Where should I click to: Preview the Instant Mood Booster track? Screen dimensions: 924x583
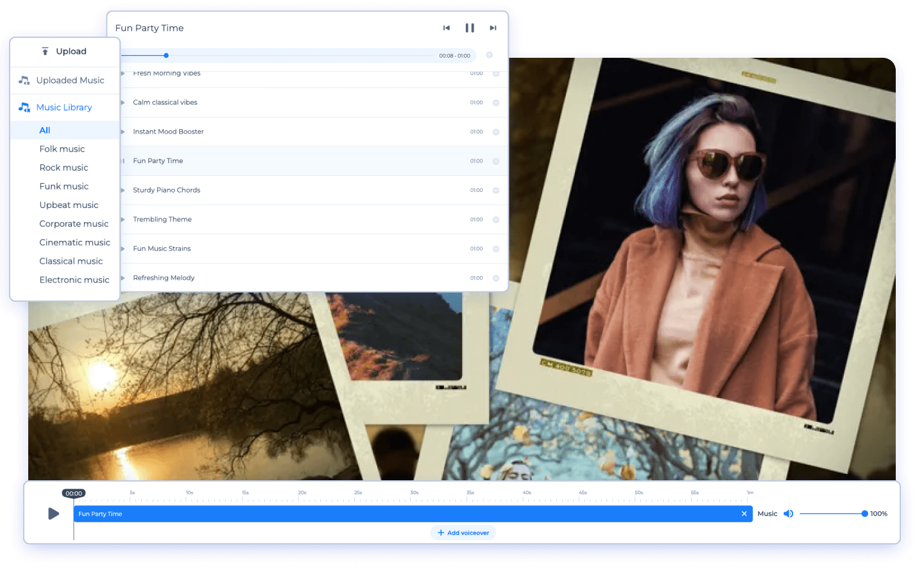(x=123, y=132)
